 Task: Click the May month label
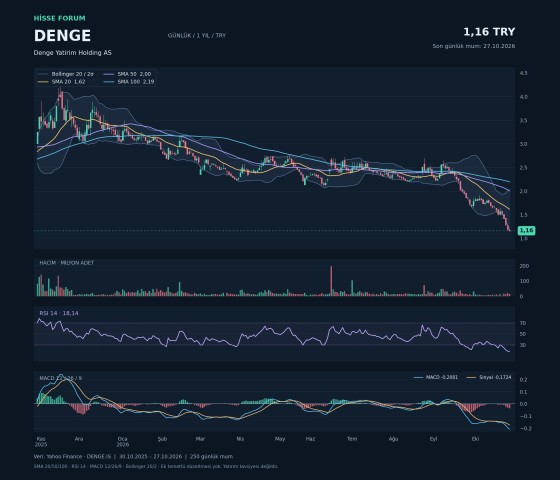280,439
